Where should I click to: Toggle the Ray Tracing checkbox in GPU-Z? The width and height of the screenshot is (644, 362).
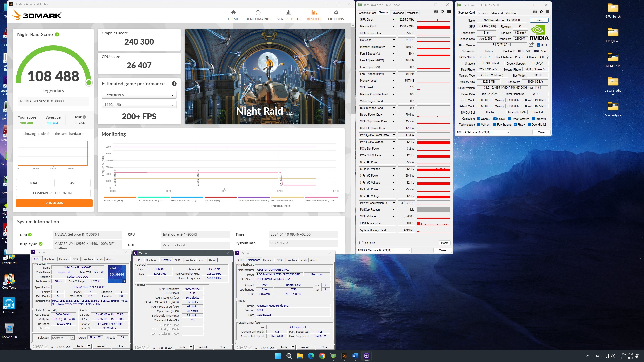click(495, 125)
